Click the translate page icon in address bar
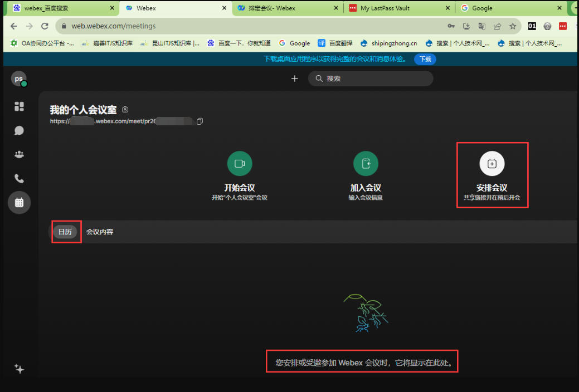Viewport: 579px width, 392px height. [482, 26]
